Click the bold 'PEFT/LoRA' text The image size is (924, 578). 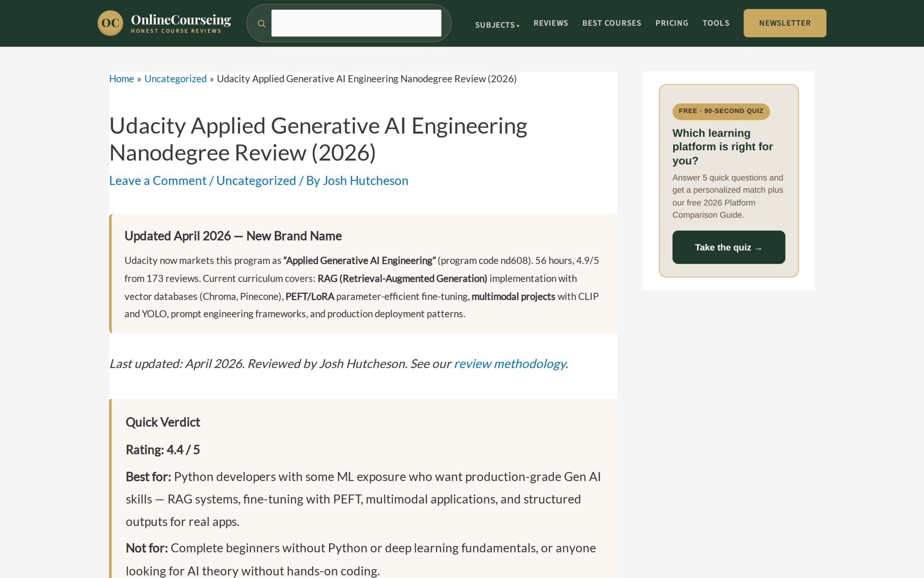310,297
